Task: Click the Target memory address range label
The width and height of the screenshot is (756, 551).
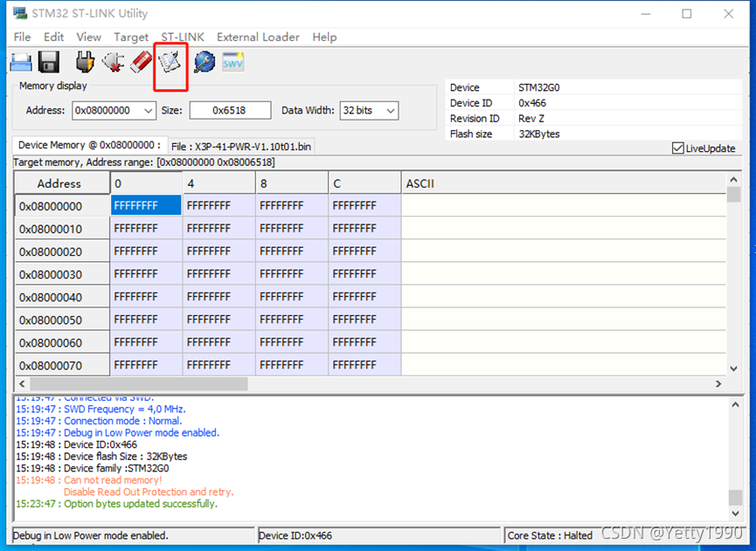Action: pyautogui.click(x=144, y=162)
